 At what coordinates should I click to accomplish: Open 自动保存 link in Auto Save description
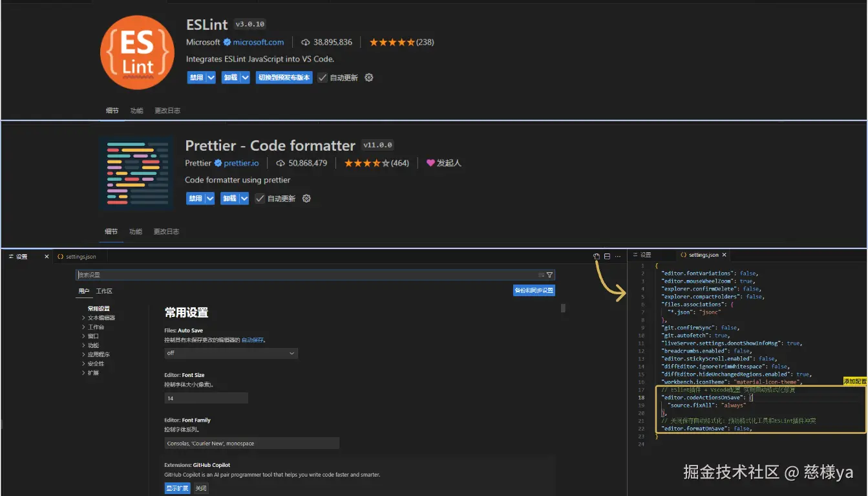point(253,340)
